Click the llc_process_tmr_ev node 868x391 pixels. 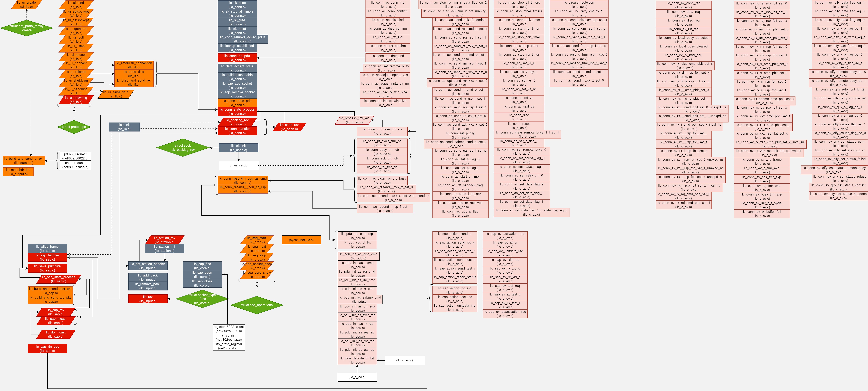point(354,120)
